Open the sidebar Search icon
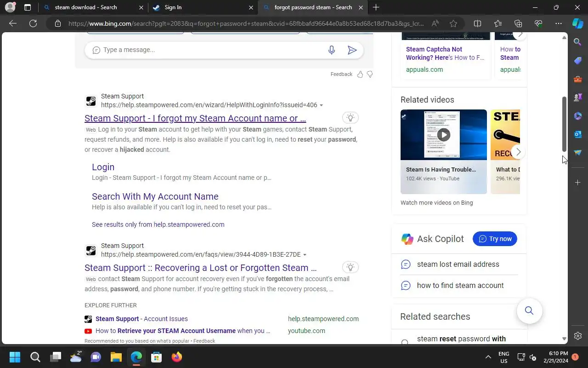This screenshot has width=588, height=368. coord(578,42)
